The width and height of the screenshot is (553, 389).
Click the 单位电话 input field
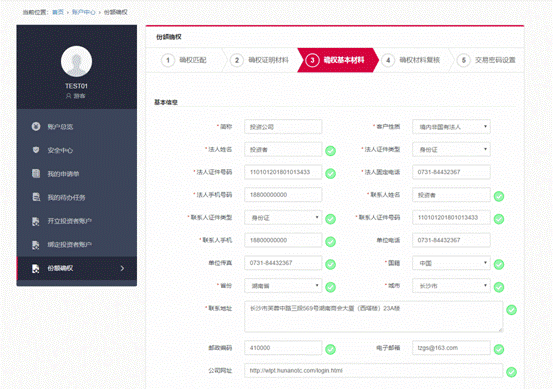coord(451,240)
